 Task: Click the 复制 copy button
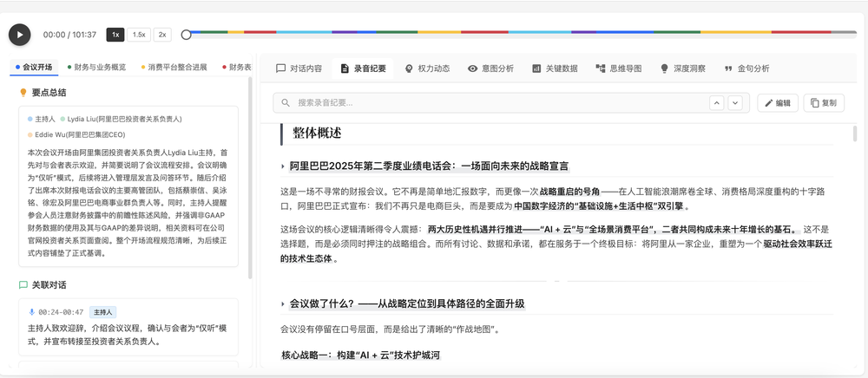(x=824, y=102)
